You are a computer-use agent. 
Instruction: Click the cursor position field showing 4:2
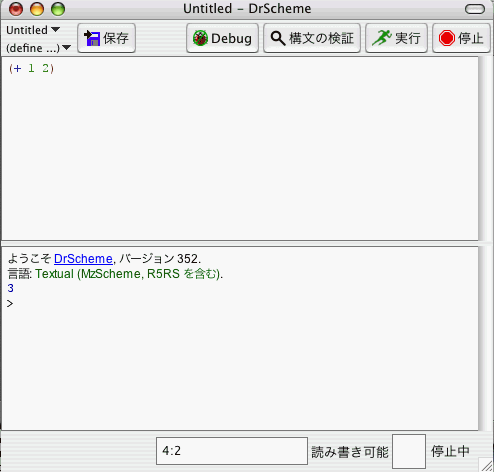tap(232, 451)
